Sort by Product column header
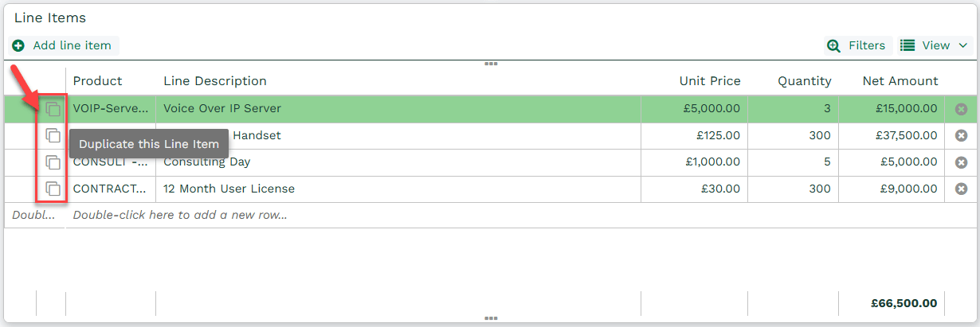This screenshot has height=327, width=980. 98,81
